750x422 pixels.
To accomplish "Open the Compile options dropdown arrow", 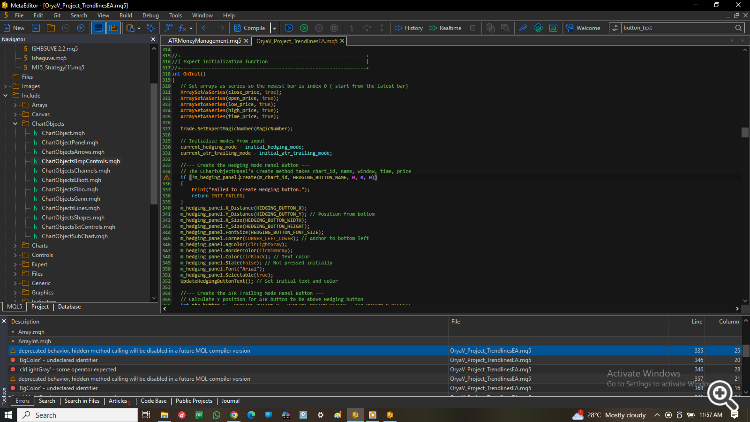I will [274, 28].
